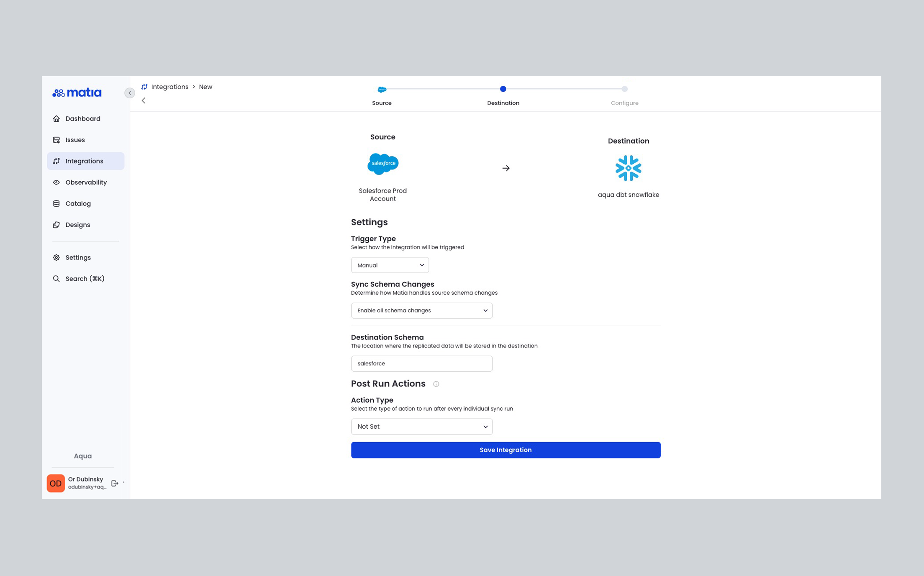Open the Trigger Type dropdown set to Manual

(x=390, y=265)
